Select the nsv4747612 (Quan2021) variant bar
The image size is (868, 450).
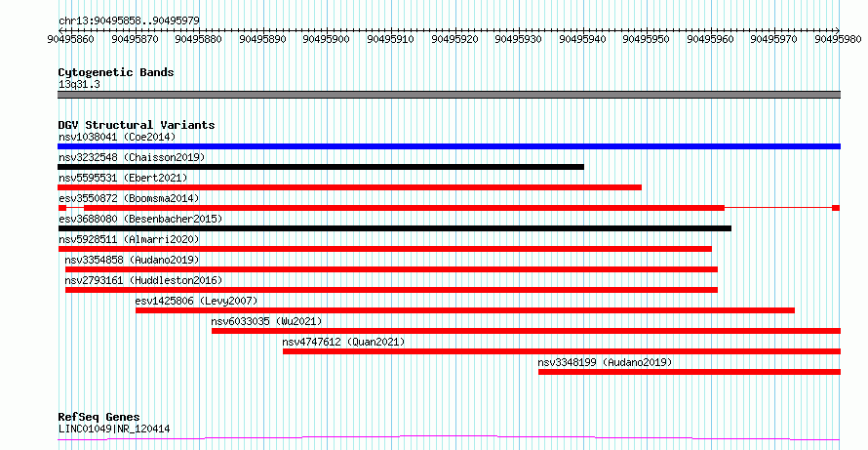click(x=562, y=351)
